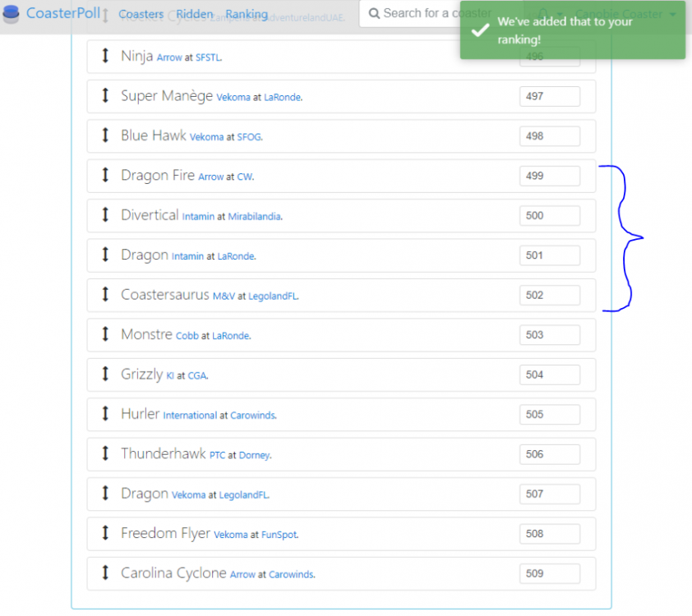692x616 pixels.
Task: Click the drag handle for Coastersaurus
Action: pyautogui.click(x=105, y=295)
